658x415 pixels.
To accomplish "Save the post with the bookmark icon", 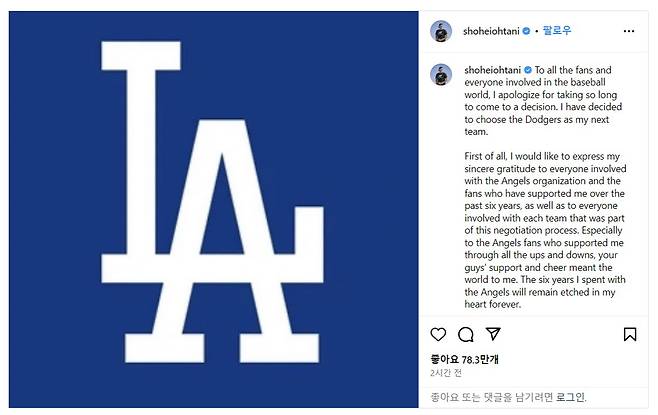I will pos(630,334).
